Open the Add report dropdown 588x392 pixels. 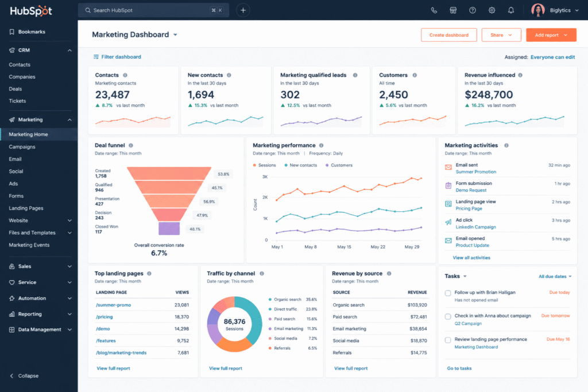click(551, 35)
